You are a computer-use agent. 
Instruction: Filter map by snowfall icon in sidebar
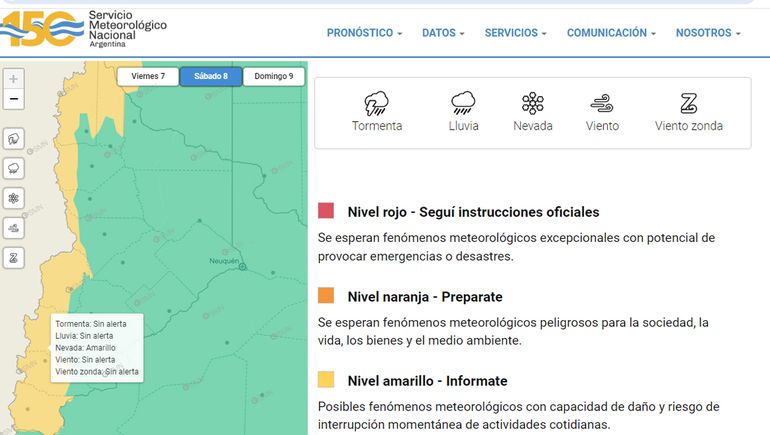pos(14,198)
